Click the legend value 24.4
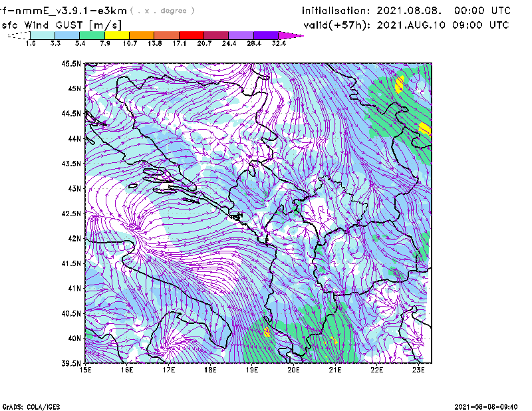Image resolution: width=532 pixels, height=411 pixels. click(229, 43)
